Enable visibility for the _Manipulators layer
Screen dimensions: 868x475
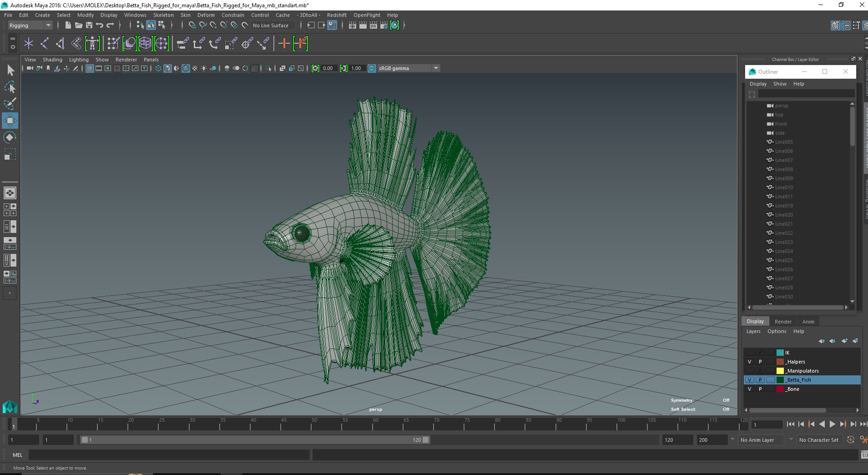(750, 371)
